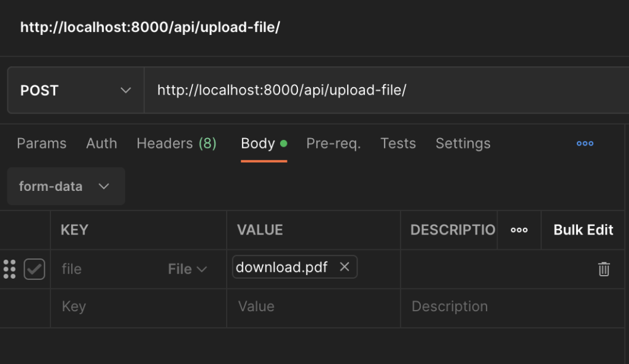The height and width of the screenshot is (364, 629).
Task: Change the key type File dropdown
Action: tap(187, 269)
